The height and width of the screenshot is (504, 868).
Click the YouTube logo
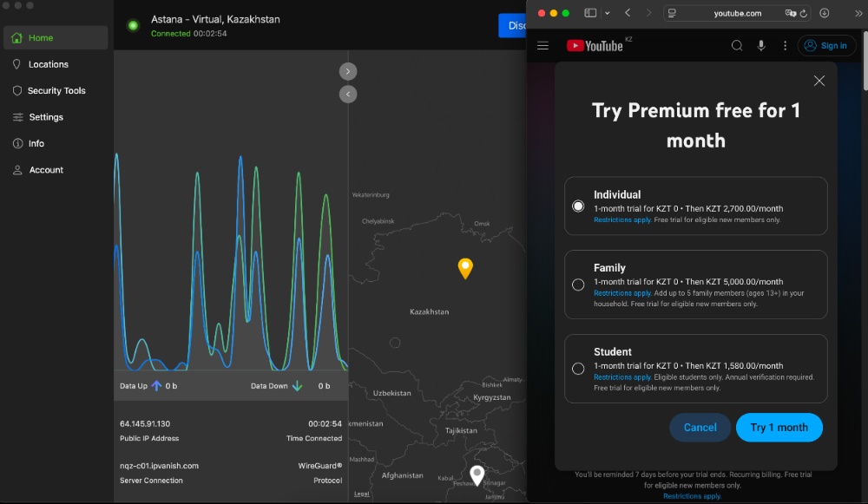tap(595, 46)
